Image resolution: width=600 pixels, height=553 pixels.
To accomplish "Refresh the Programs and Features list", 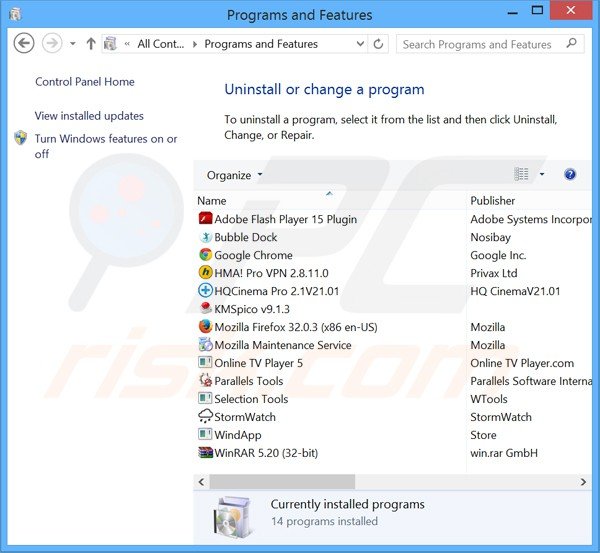I will 378,44.
